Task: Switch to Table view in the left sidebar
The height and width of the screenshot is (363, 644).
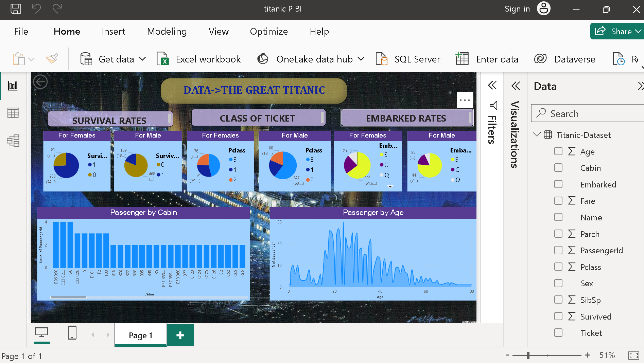Action: tap(13, 113)
